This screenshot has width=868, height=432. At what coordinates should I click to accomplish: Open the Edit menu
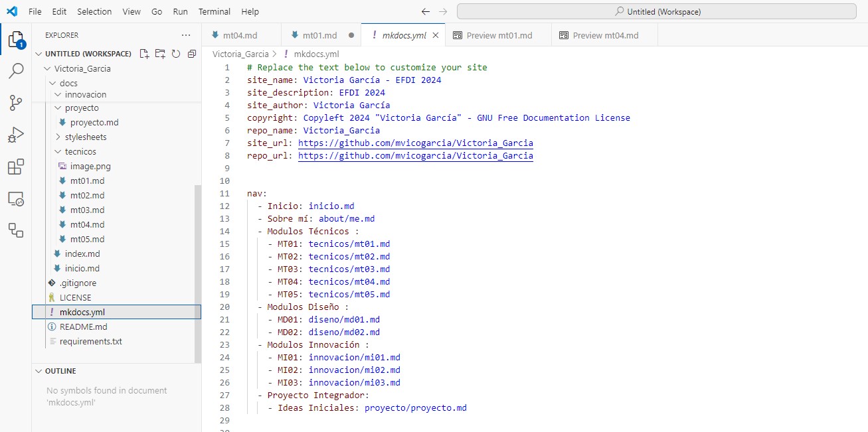click(59, 11)
